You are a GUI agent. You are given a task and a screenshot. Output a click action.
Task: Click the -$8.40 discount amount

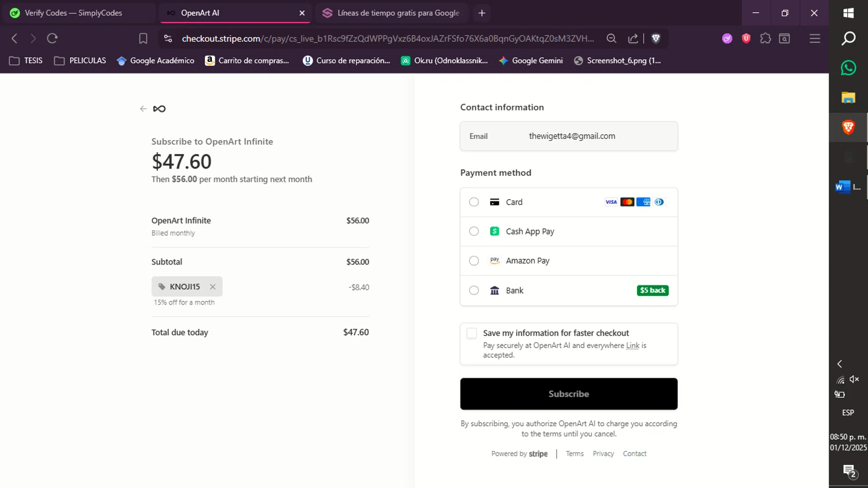tap(359, 287)
